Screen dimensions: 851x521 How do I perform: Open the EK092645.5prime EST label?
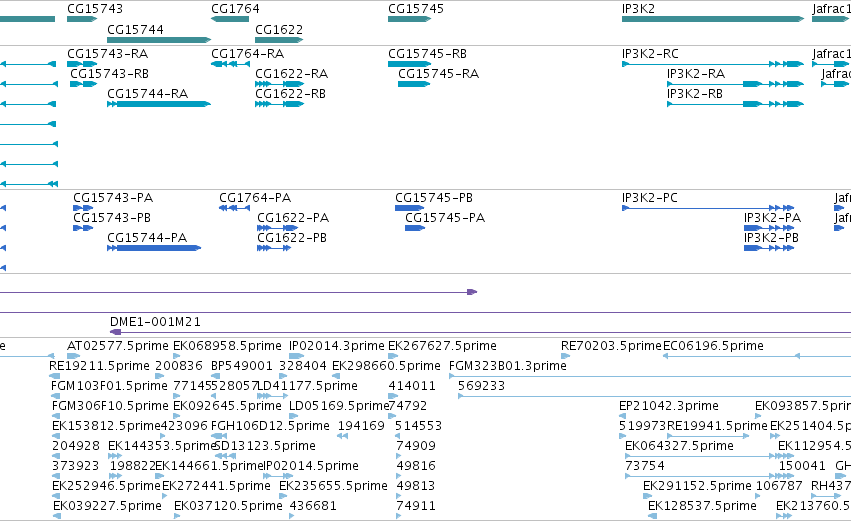[227, 406]
